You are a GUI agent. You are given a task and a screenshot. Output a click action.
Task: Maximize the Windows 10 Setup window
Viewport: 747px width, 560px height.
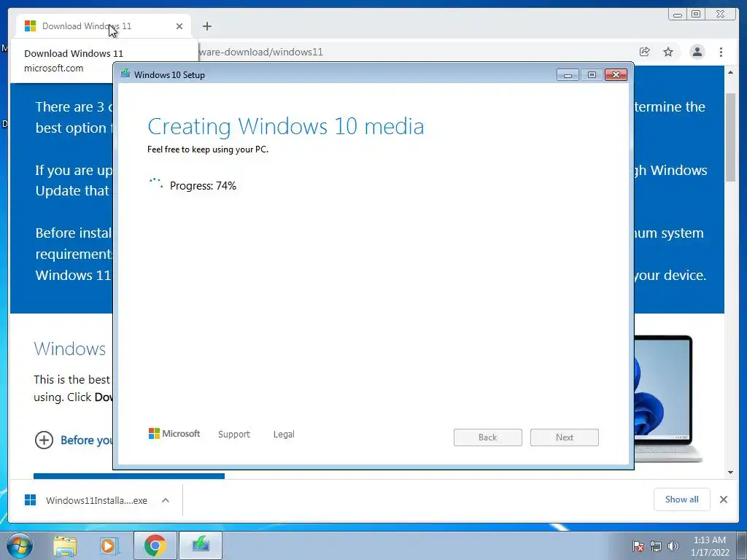592,75
